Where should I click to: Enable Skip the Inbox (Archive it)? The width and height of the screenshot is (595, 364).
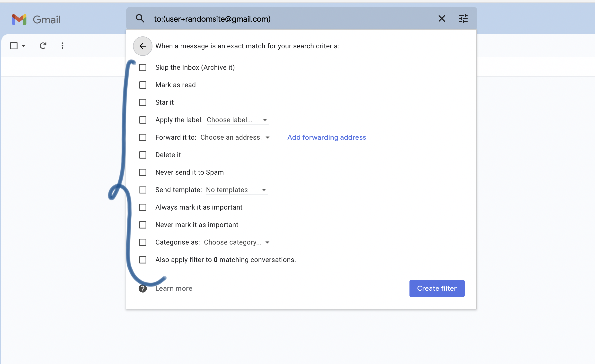click(x=143, y=68)
